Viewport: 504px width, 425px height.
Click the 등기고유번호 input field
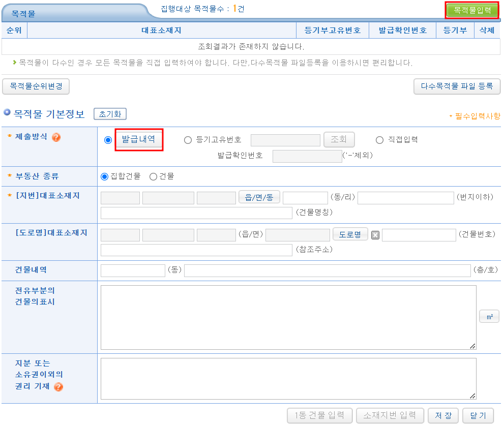click(285, 140)
